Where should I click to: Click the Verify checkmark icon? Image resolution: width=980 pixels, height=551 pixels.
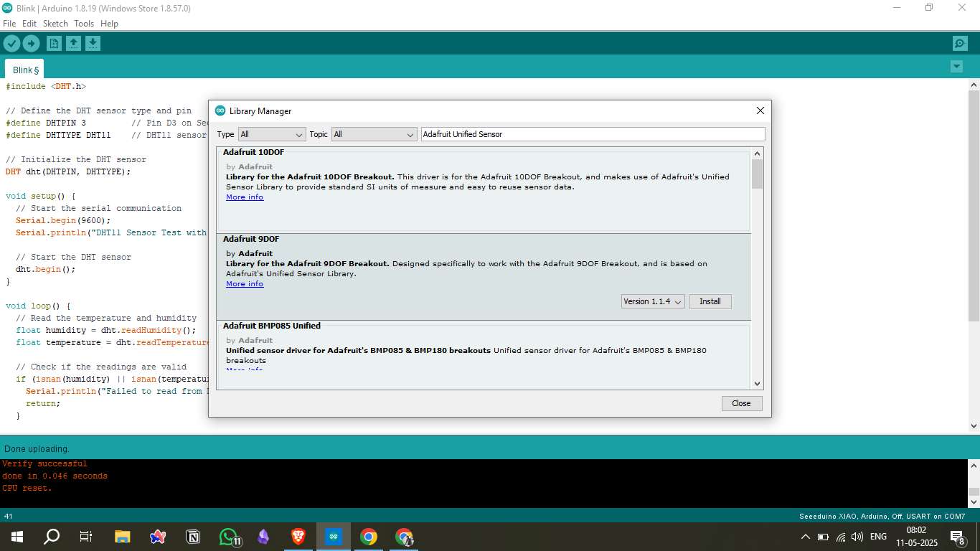pos(11,44)
